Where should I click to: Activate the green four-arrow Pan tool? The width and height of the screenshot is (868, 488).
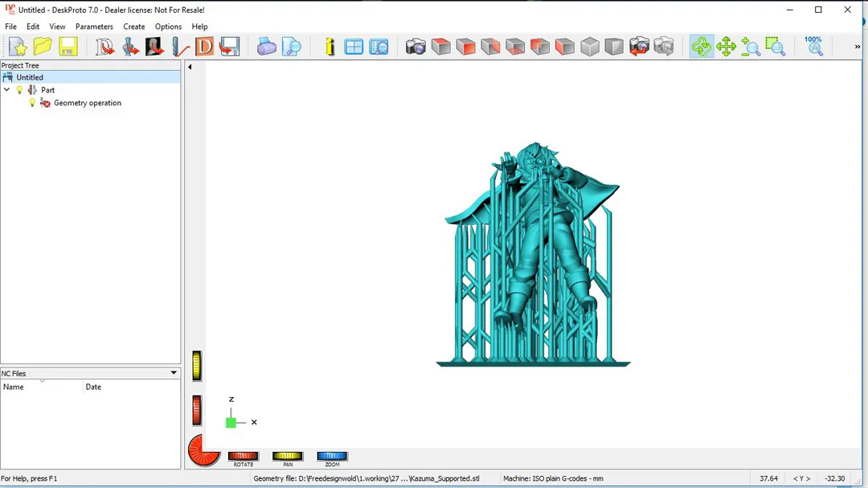[726, 47]
